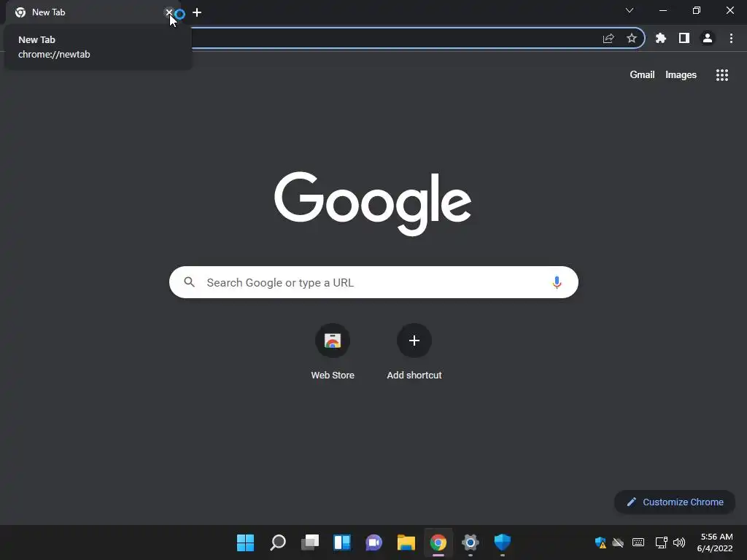Focus the address bar
This screenshot has height=560, width=747.
coord(395,38)
